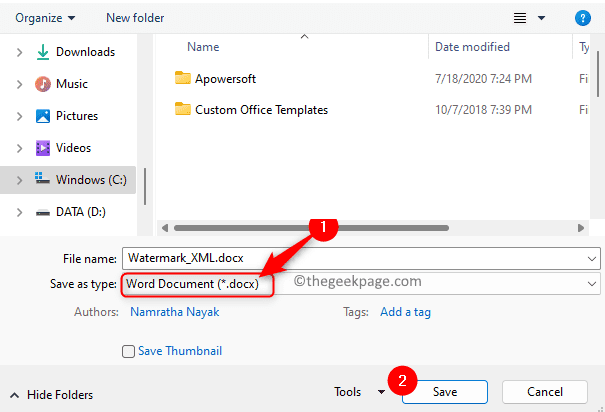605x412 pixels.
Task: Enable the Save Thumbnail checkbox
Action: [128, 351]
